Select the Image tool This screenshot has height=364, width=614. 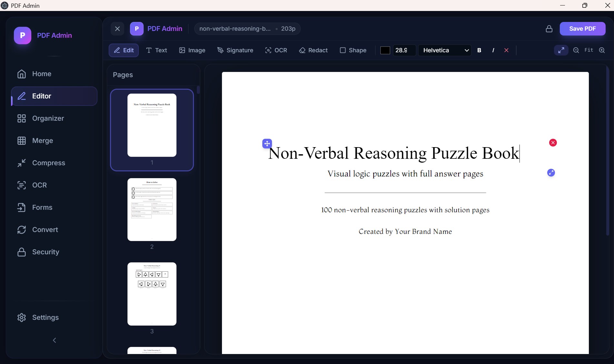point(192,50)
